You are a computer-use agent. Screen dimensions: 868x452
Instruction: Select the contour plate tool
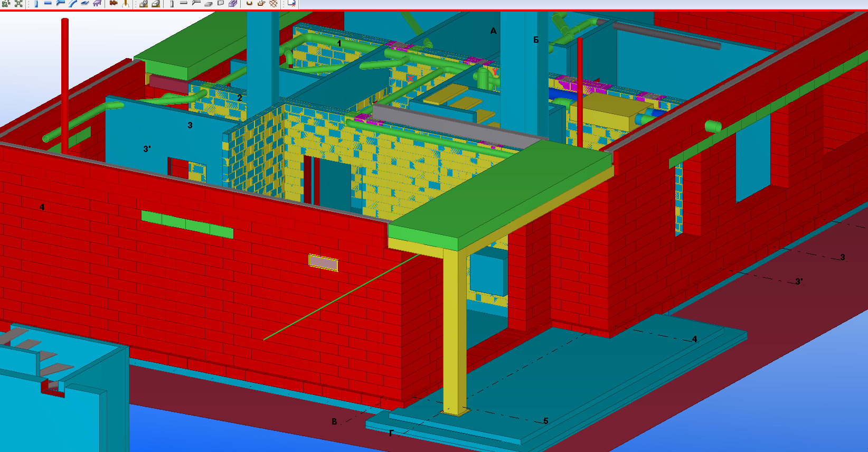[x=84, y=3]
